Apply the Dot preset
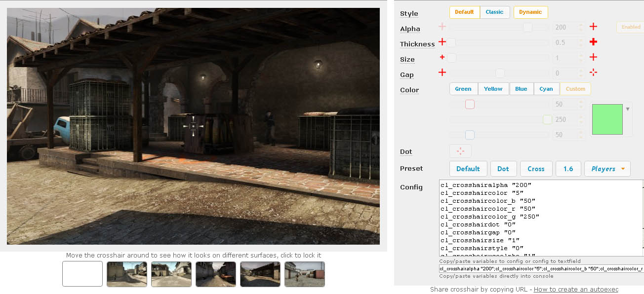The width and height of the screenshot is (644, 294). pyautogui.click(x=503, y=169)
